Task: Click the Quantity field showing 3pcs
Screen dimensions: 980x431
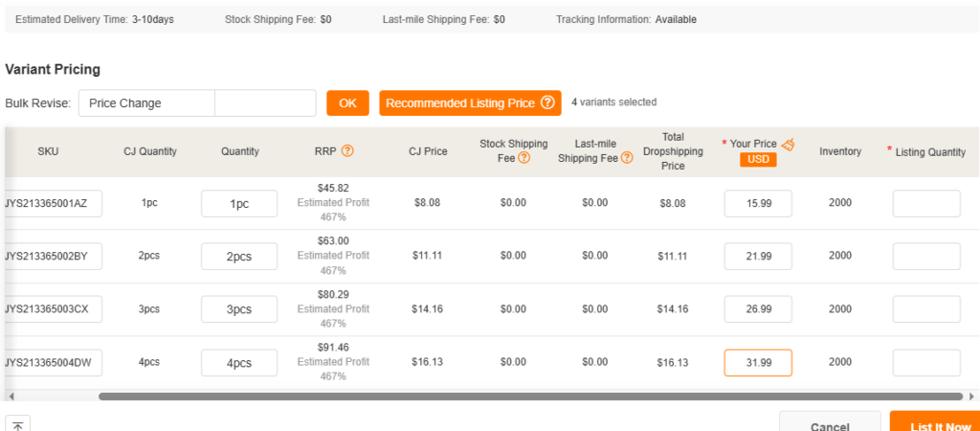Action: [x=239, y=309]
